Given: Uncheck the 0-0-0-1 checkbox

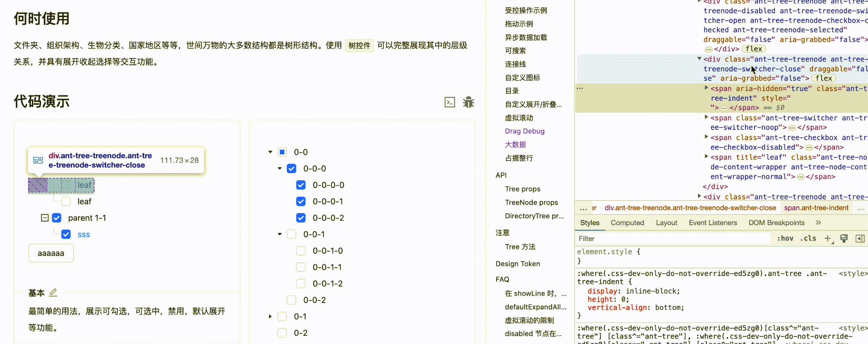Looking at the screenshot, I should pyautogui.click(x=301, y=201).
